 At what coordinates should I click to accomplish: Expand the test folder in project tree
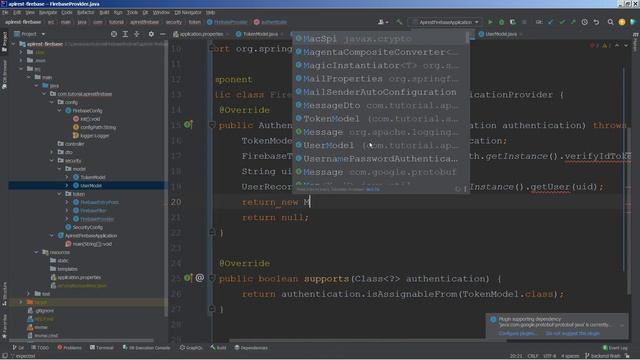point(29,294)
